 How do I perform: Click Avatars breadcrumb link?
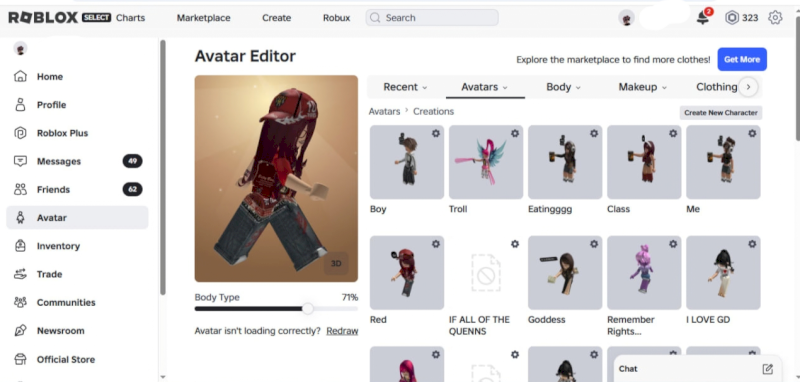tap(384, 111)
